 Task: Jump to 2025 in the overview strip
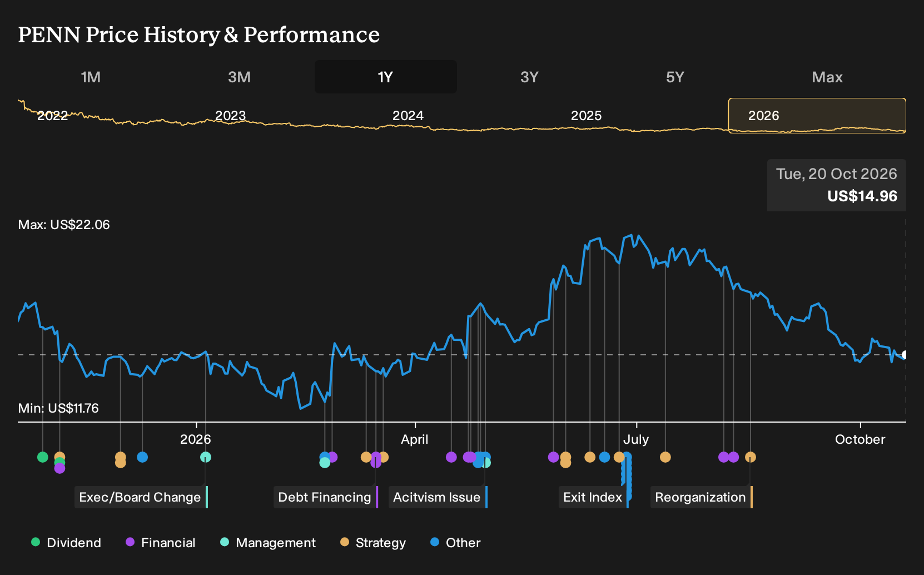tap(586, 116)
